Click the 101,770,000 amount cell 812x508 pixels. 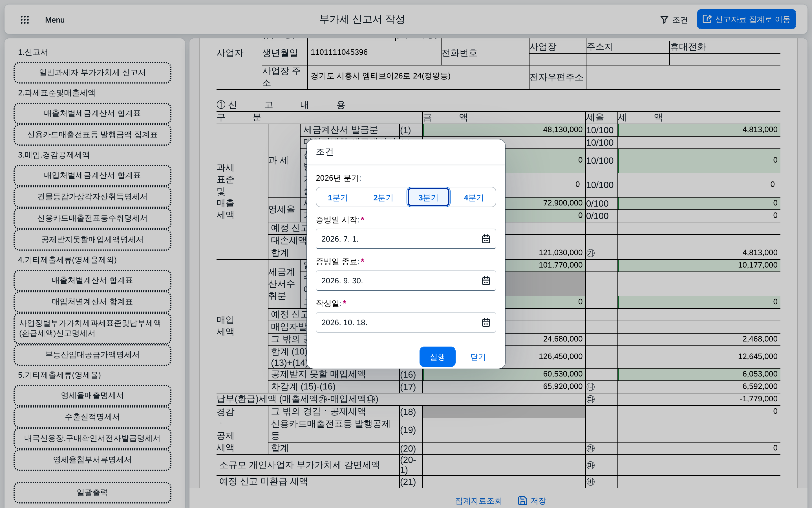point(560,265)
